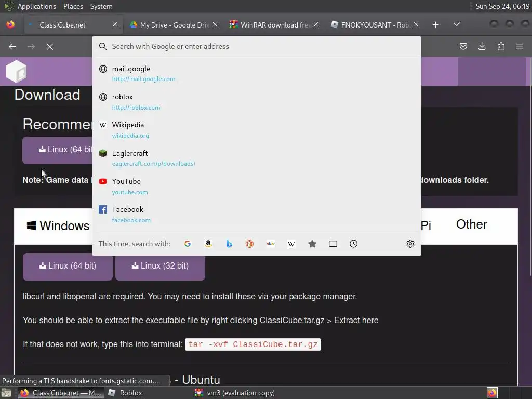Open the Downloads panel icon
Image resolution: width=532 pixels, height=399 pixels.
[x=482, y=46]
